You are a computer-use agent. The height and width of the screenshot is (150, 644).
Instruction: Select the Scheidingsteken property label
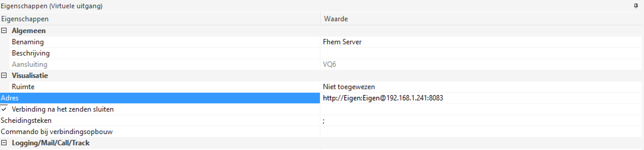click(x=26, y=120)
